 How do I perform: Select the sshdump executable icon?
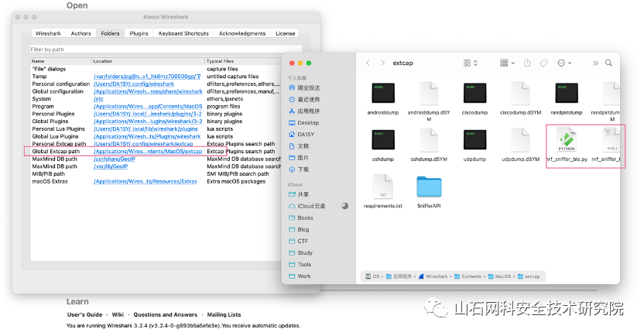(383, 139)
